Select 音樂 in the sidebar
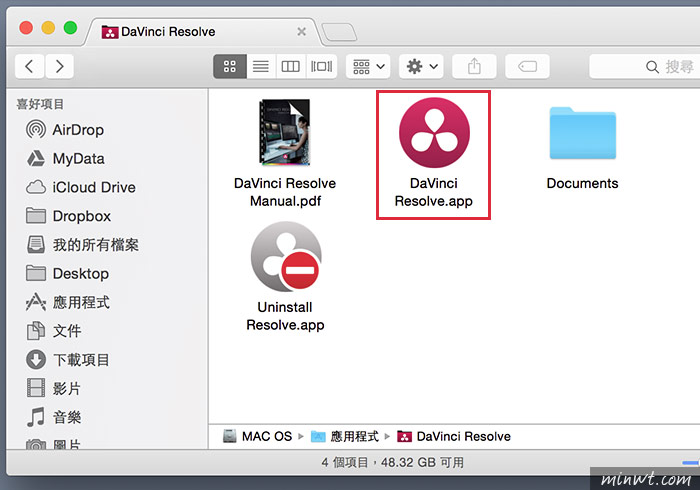This screenshot has width=700, height=490. coord(54,417)
